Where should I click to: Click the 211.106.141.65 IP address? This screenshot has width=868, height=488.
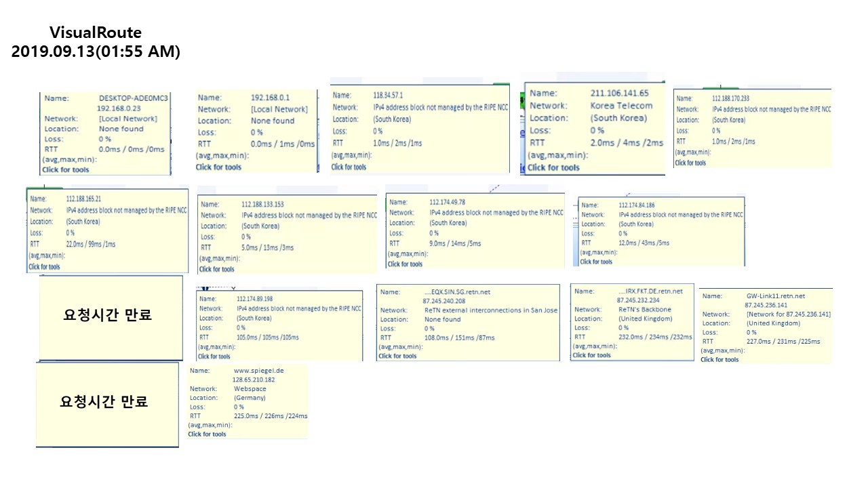[x=619, y=94]
